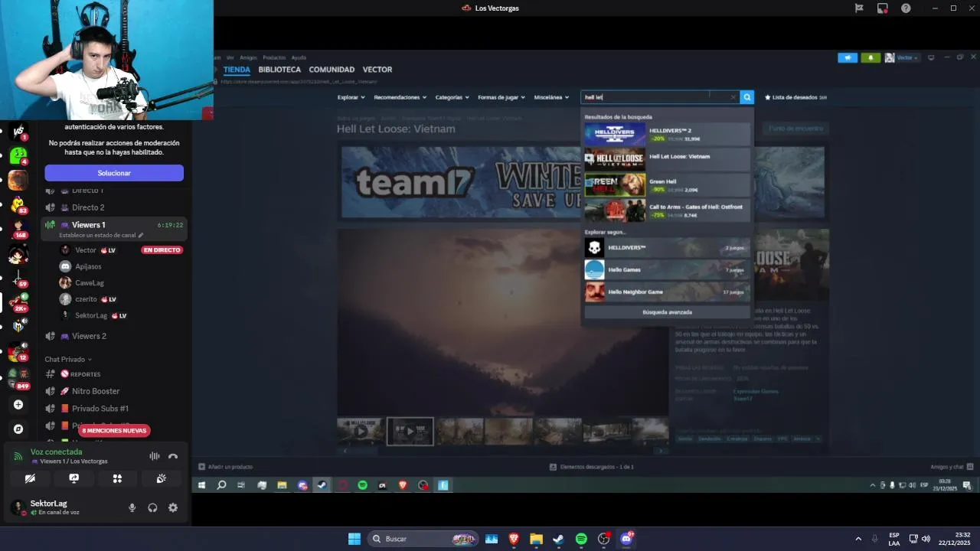Open the Privado Subs #1 channel

pos(100,409)
